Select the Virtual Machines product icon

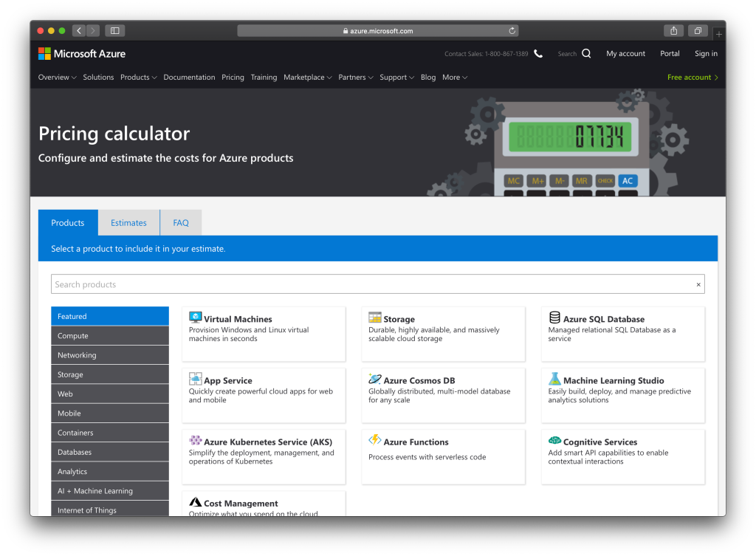click(x=194, y=318)
